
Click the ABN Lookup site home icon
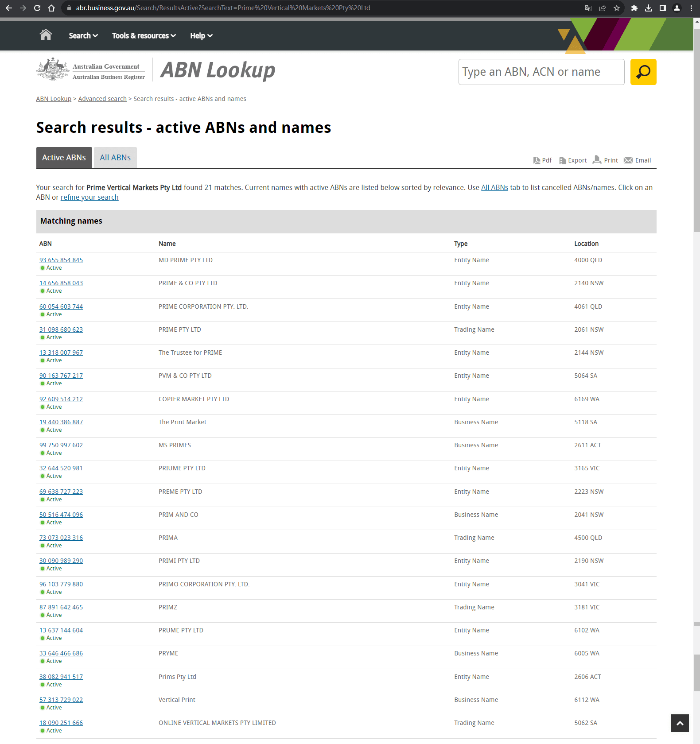click(x=46, y=35)
